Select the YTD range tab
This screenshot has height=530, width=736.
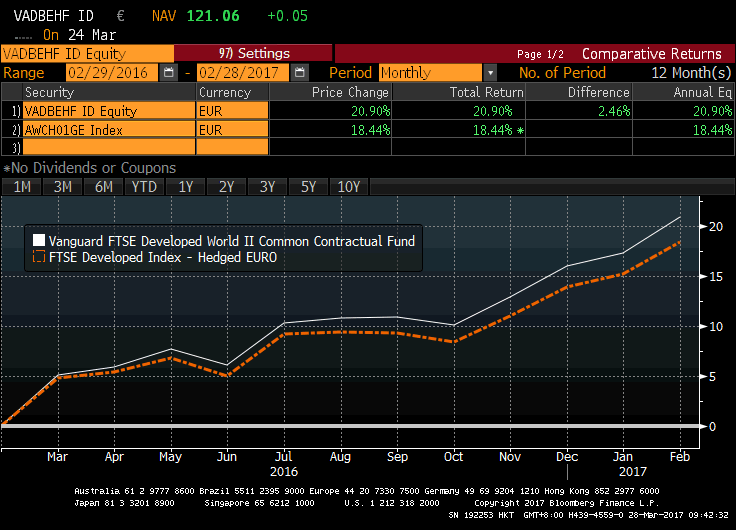coord(144,187)
